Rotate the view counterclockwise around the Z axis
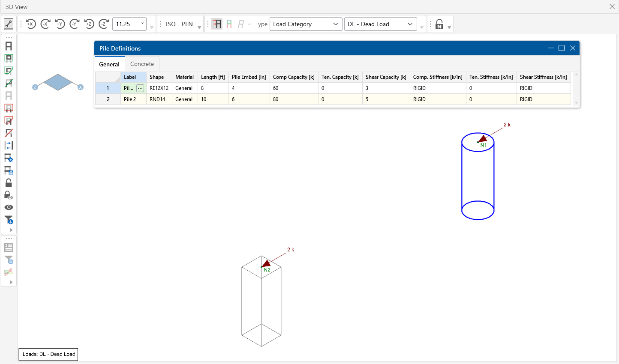The image size is (619, 364). pos(89,24)
